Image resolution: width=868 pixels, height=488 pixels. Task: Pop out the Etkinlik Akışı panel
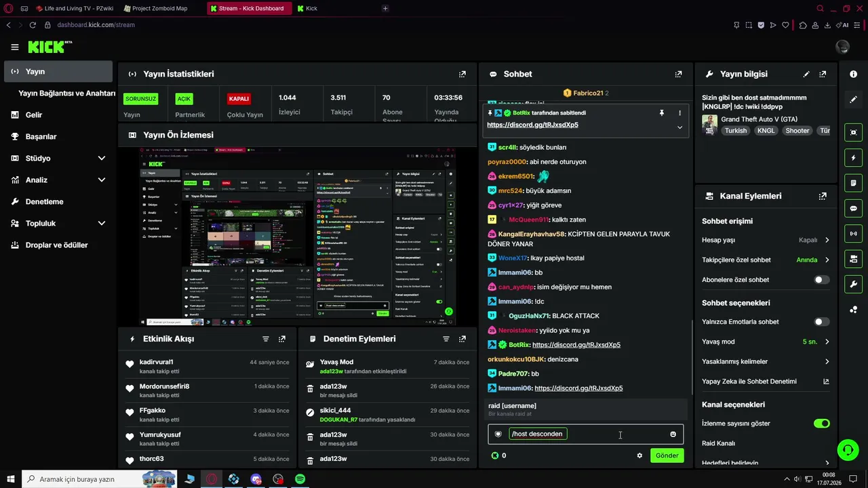click(x=282, y=339)
